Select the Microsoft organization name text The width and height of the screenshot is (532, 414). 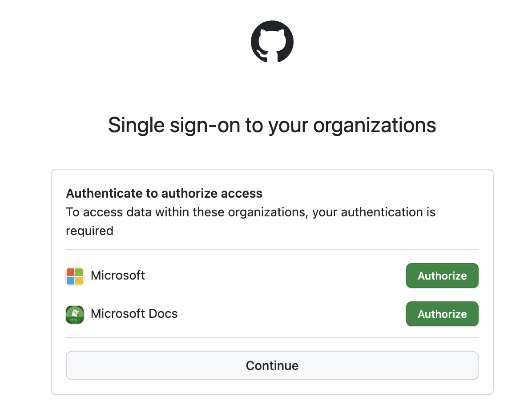(x=117, y=275)
